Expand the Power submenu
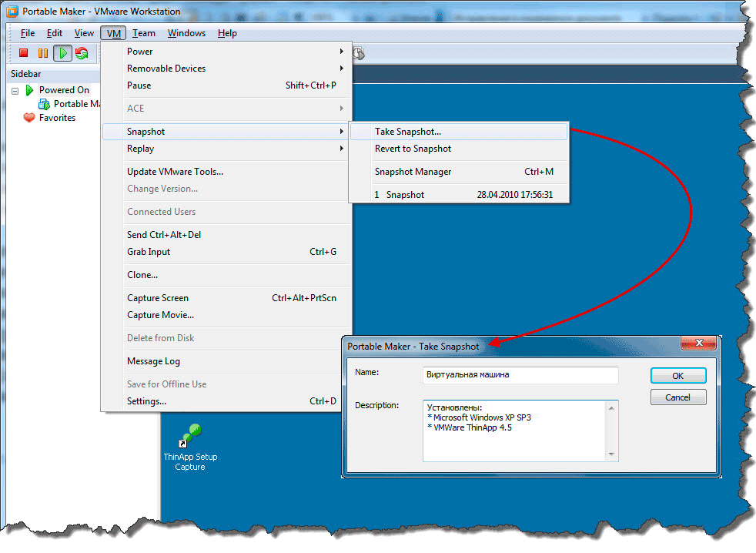The width and height of the screenshot is (756, 553). click(227, 52)
